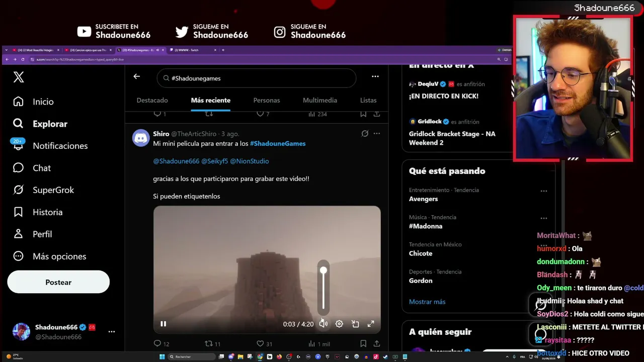Open the @NionStudio mention link

[250, 161]
